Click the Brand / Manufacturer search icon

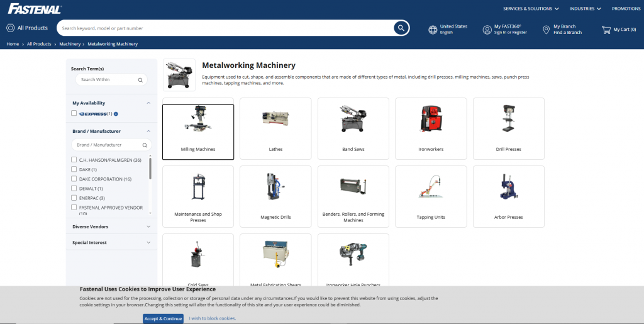[x=145, y=145]
